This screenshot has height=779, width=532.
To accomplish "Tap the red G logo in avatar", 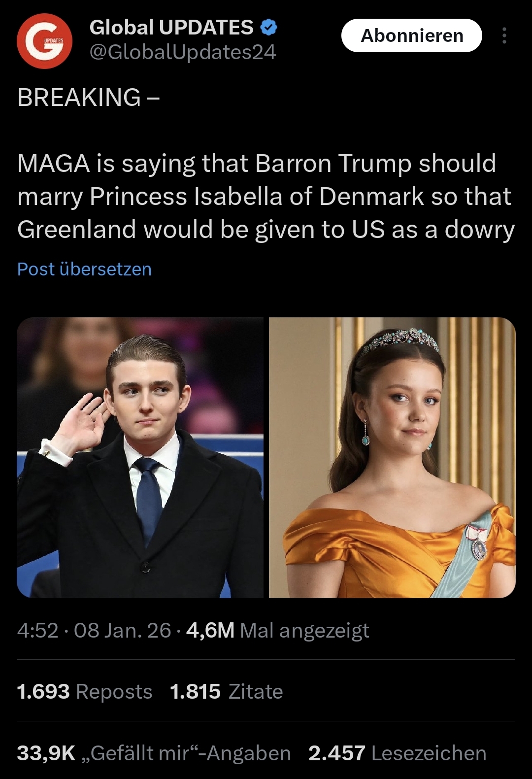I will [45, 41].
